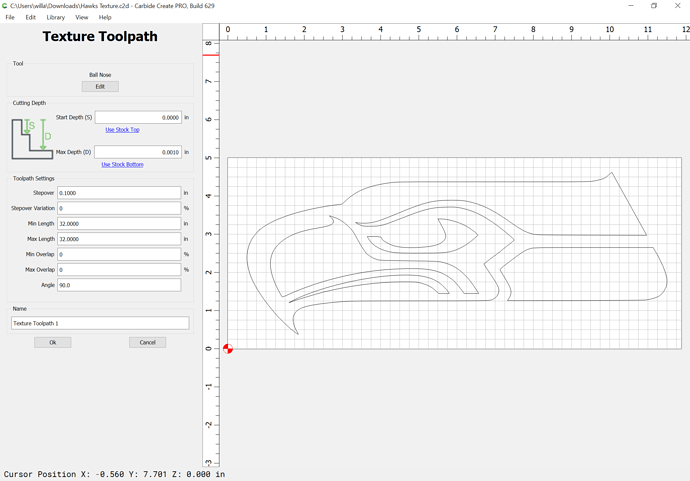
Task: Click the Min Overlap input field
Action: [119, 254]
